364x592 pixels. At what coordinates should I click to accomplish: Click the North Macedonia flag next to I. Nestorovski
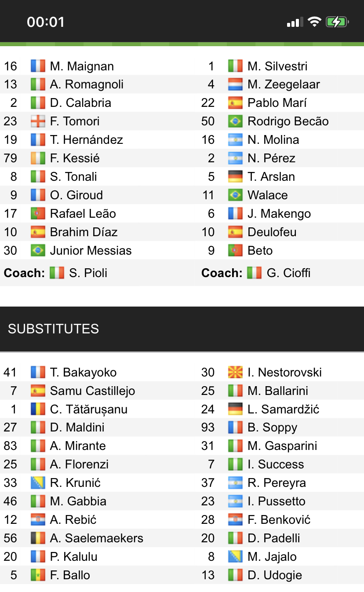(235, 372)
